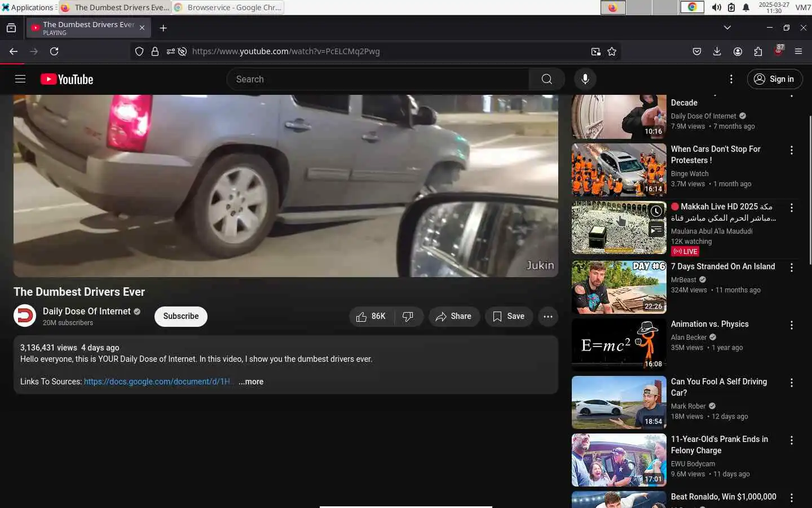Dislike the video with thumbs down

(x=408, y=317)
